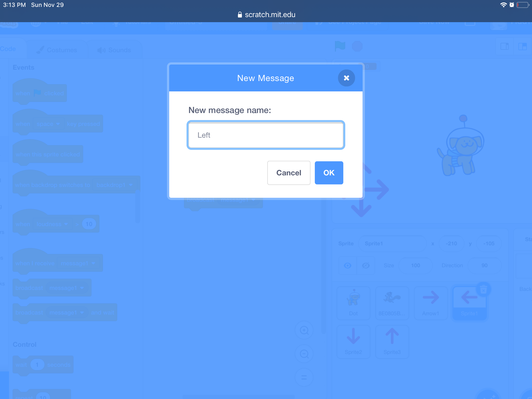Select the Arrow1 sprite thumbnail

click(431, 303)
